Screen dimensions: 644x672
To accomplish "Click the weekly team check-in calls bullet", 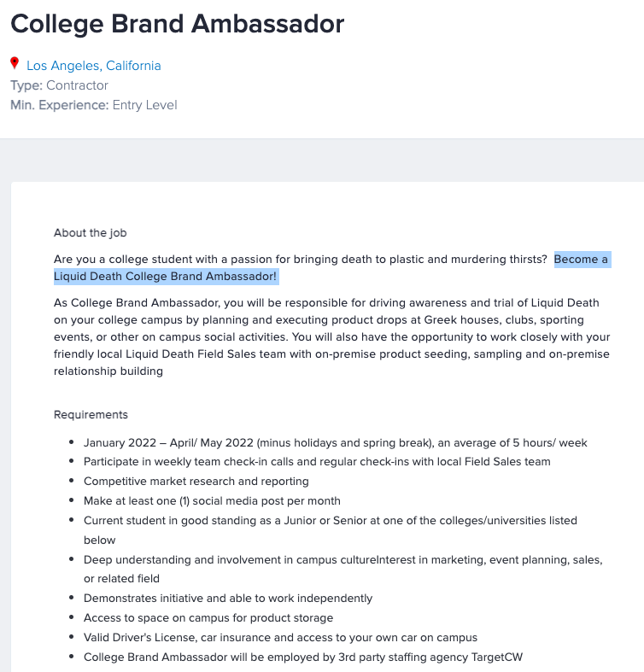I will pos(317,462).
